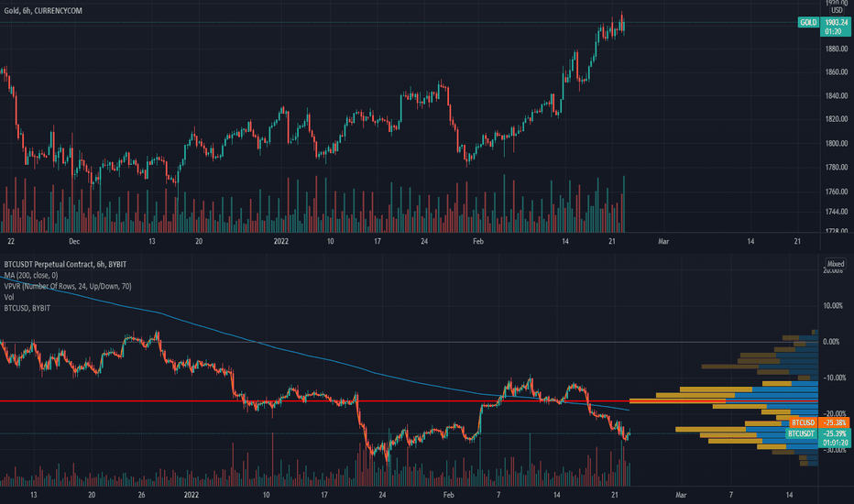
Task: Select the Vol indicator legend entry
Action: [x=9, y=297]
